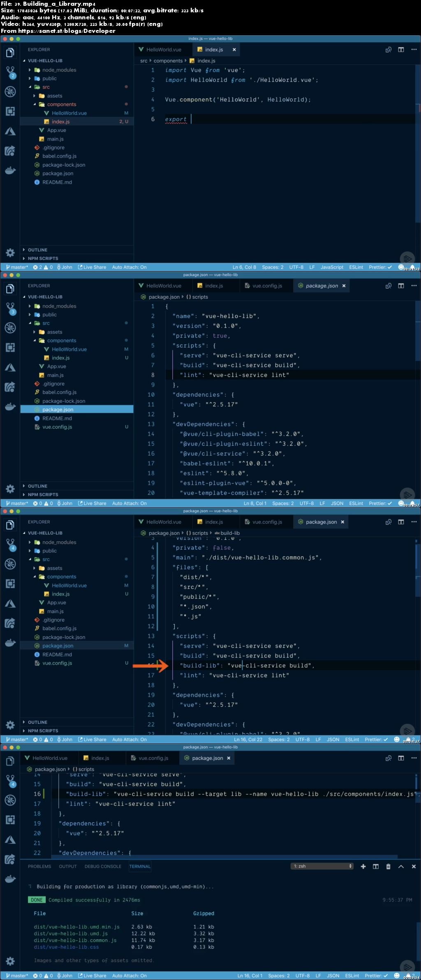Maximize the terminal panel with the caret icon

(x=401, y=866)
